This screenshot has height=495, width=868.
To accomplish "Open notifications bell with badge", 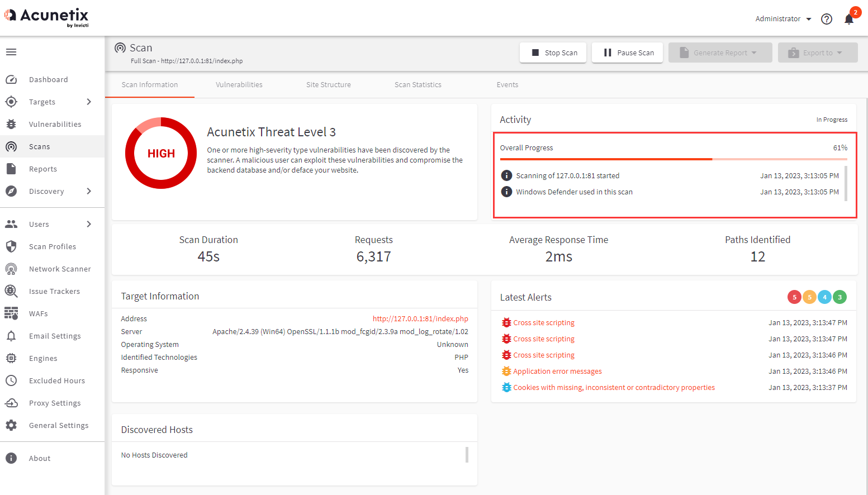I will pyautogui.click(x=849, y=19).
